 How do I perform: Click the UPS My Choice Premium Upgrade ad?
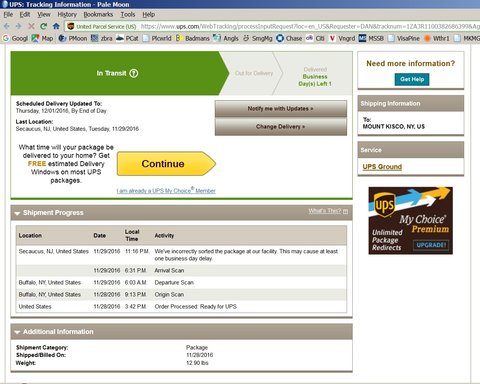(x=410, y=221)
